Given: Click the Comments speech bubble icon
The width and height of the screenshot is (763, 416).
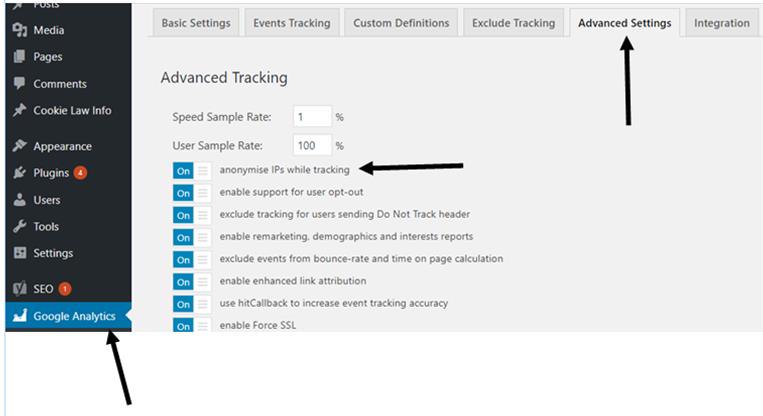Looking at the screenshot, I should (20, 83).
